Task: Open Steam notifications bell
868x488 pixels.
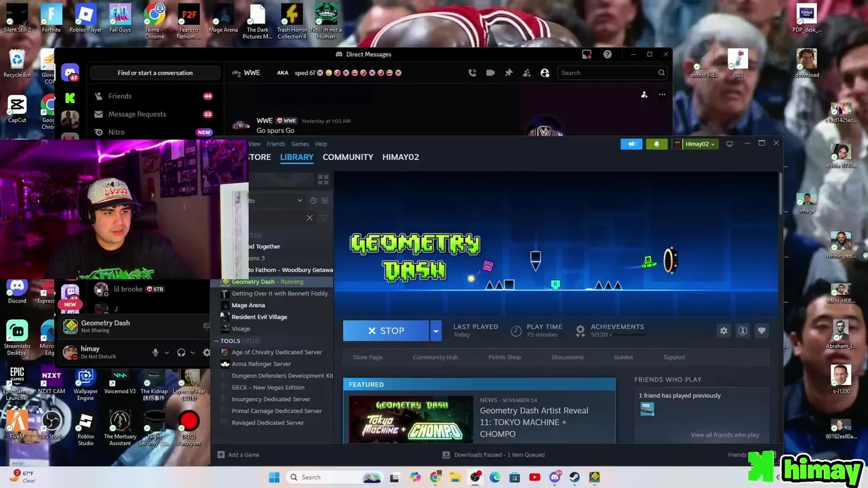Action: (656, 144)
